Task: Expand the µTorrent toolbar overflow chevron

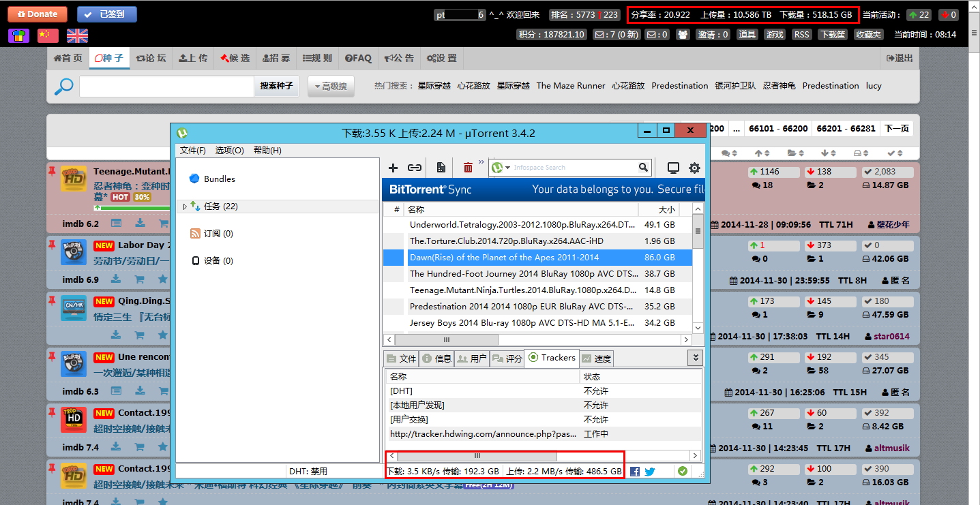Action: coord(481,162)
